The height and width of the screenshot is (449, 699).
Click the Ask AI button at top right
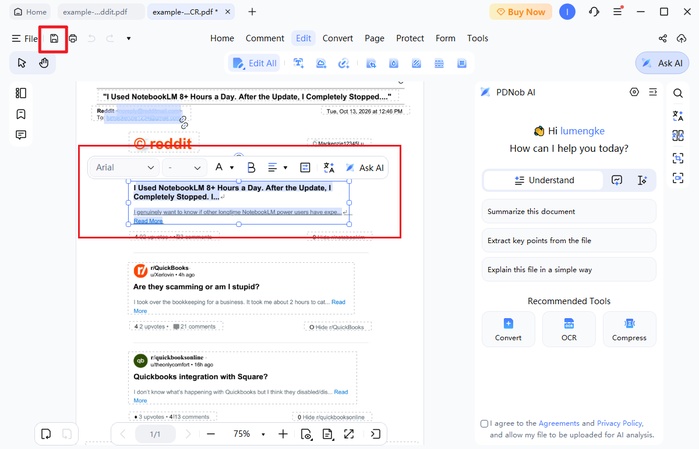662,63
